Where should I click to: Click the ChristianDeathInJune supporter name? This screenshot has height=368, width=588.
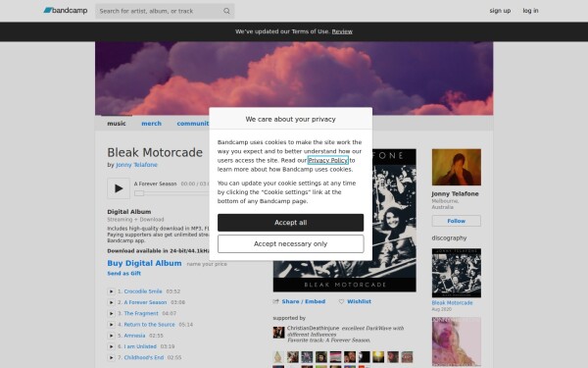tap(314, 328)
